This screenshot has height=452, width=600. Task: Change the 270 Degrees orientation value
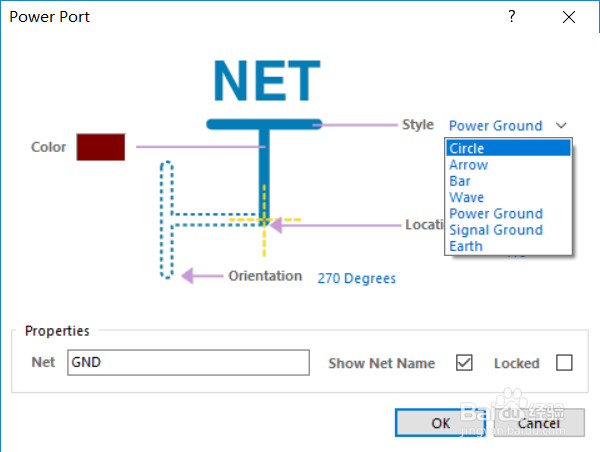356,278
